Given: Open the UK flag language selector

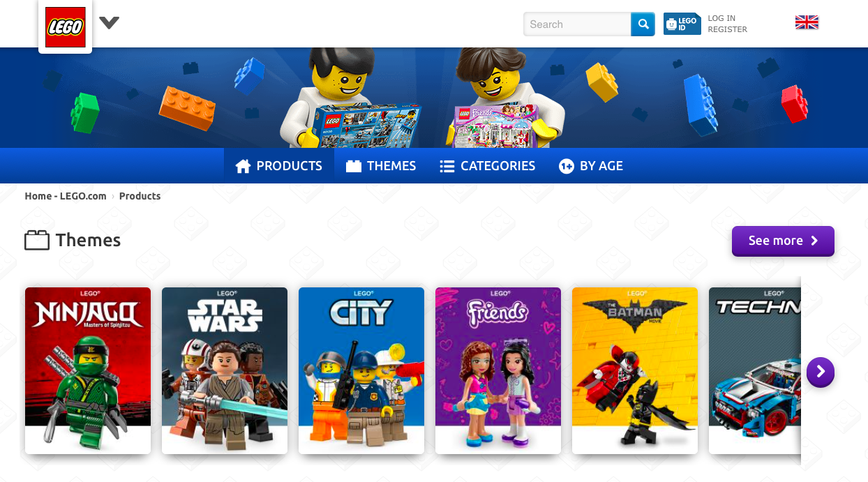Looking at the screenshot, I should (807, 23).
